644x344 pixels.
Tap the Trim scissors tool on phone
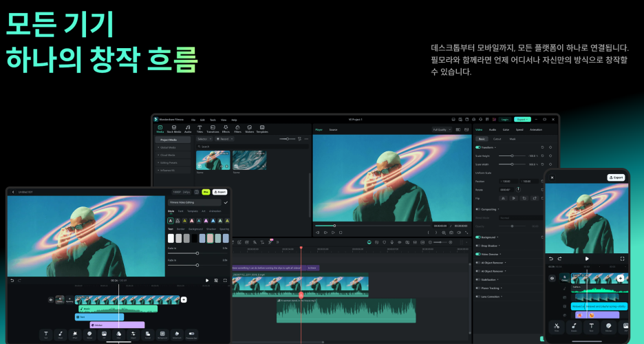tap(557, 327)
